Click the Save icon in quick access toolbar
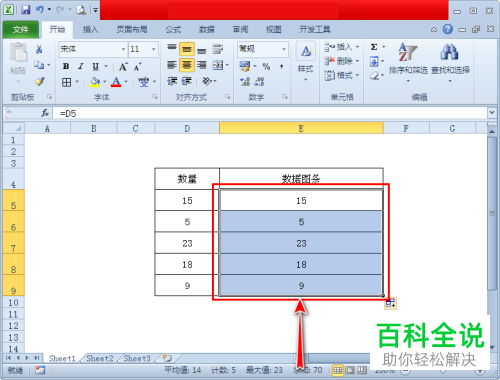Screen dimensions: 500x380 pos(26,10)
